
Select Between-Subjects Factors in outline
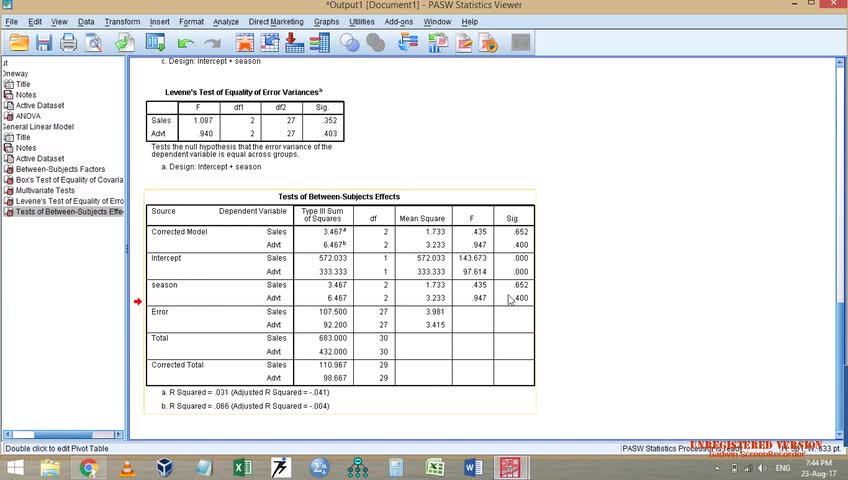click(60, 169)
